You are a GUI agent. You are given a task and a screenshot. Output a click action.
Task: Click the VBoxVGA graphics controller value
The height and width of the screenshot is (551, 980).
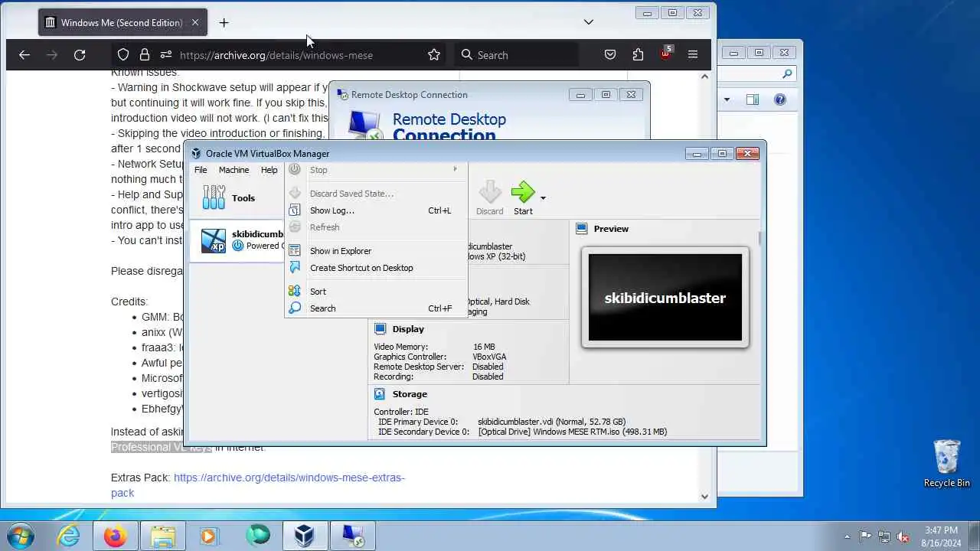point(489,357)
